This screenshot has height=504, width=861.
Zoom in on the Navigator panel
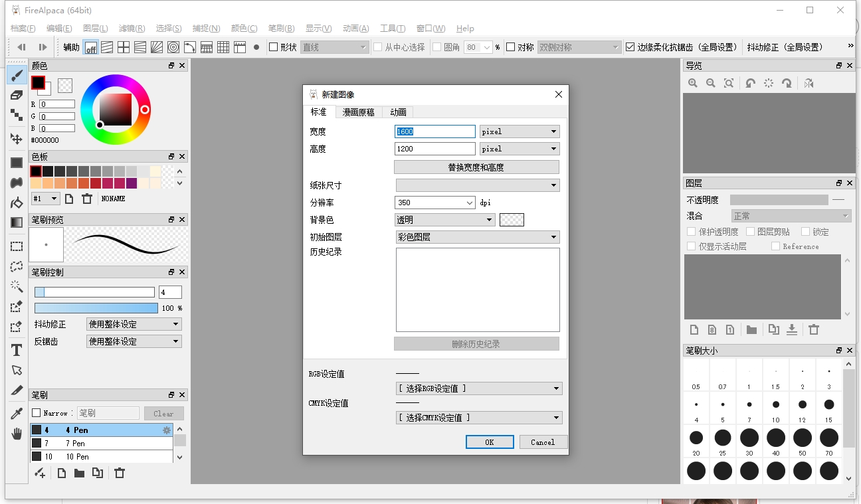point(693,83)
